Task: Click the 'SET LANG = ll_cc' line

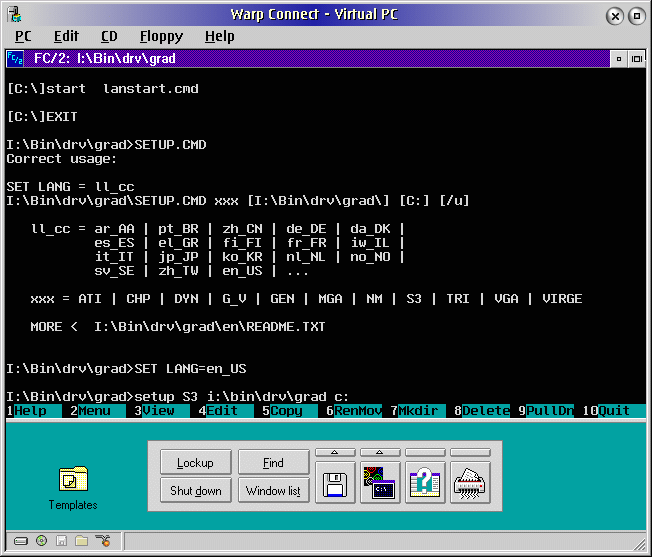Action: click(x=70, y=187)
